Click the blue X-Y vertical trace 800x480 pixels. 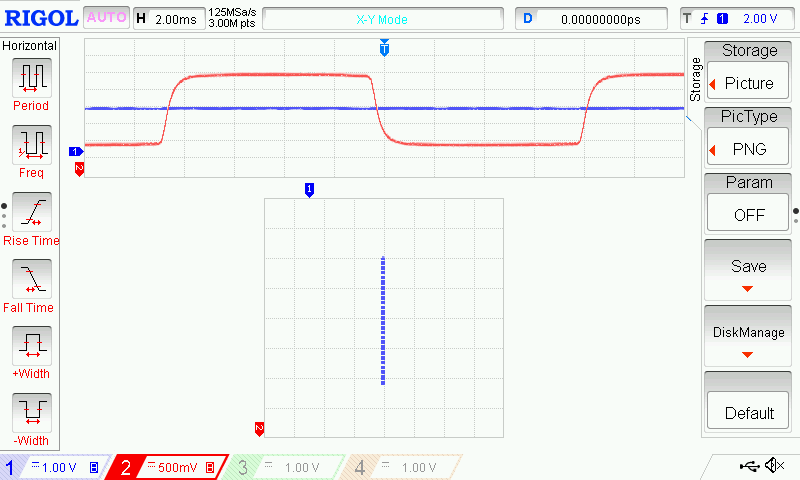point(383,320)
